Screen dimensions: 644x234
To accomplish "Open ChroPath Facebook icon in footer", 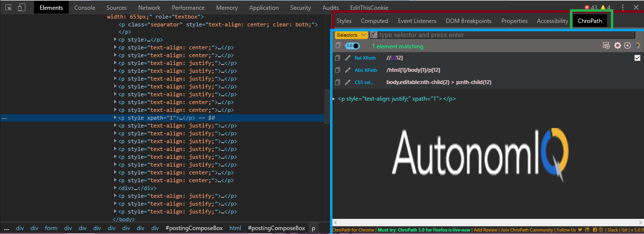I will pyautogui.click(x=595, y=230).
